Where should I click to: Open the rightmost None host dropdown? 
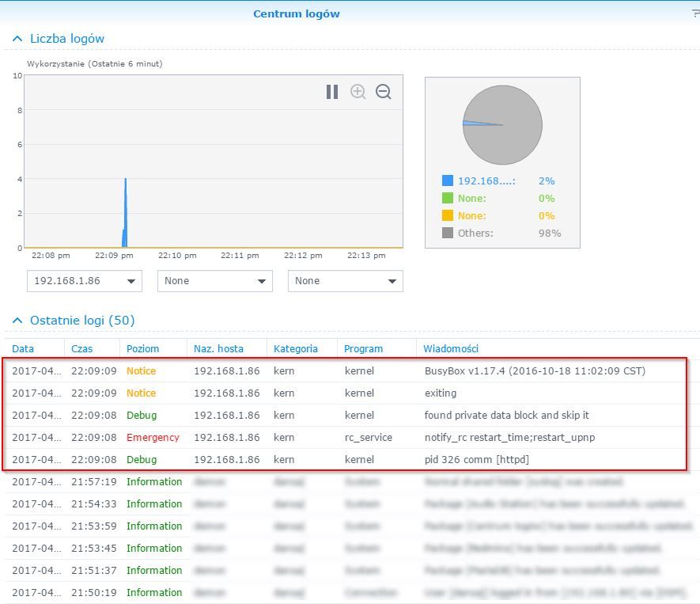[345, 281]
